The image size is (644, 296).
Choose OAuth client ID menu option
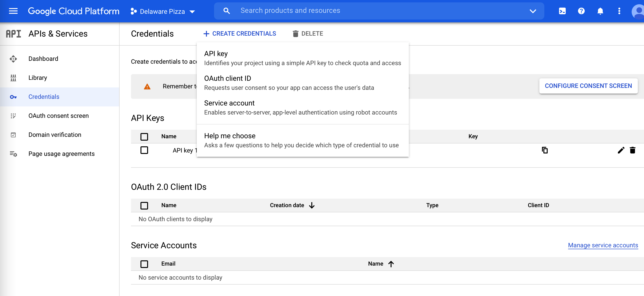click(303, 83)
